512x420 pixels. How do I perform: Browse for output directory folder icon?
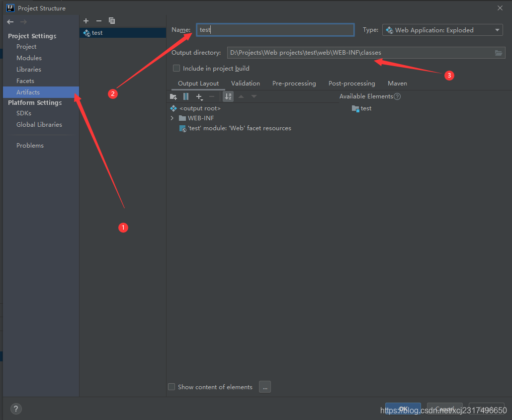498,53
